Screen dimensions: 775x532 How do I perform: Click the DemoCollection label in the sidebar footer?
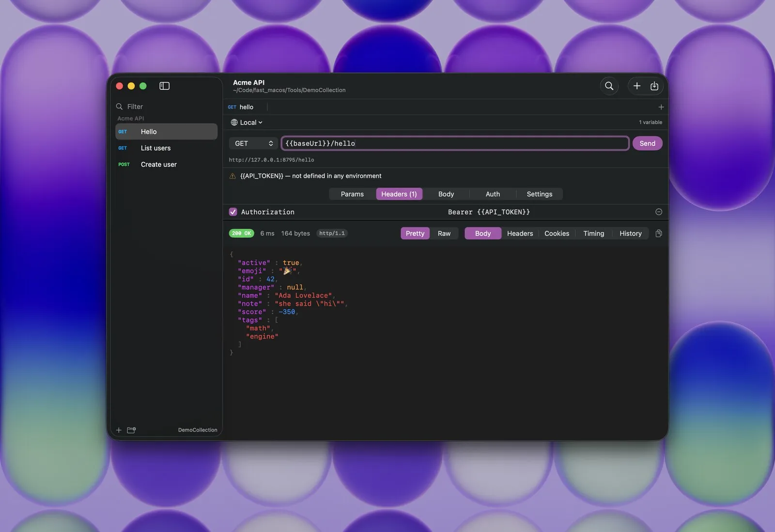point(198,430)
